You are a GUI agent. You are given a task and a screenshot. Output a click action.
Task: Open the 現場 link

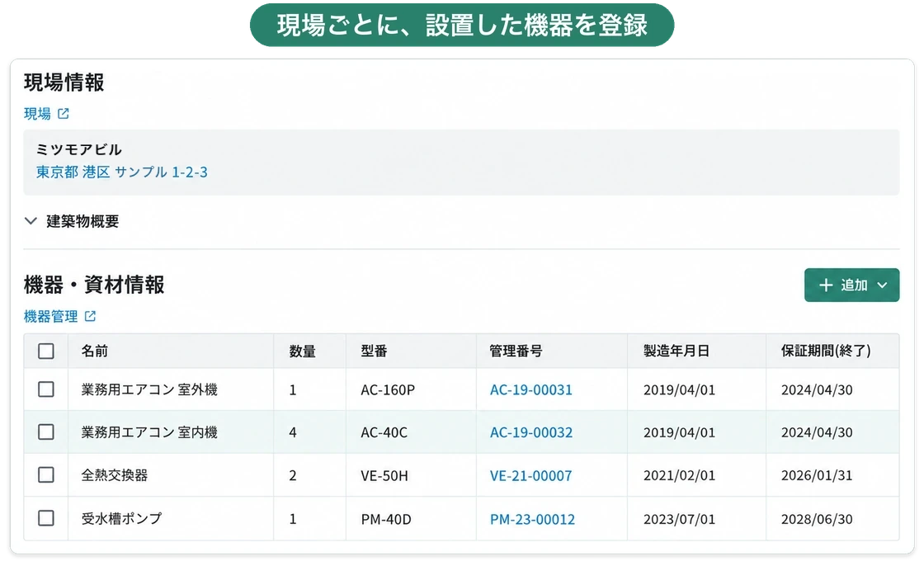pos(37,114)
